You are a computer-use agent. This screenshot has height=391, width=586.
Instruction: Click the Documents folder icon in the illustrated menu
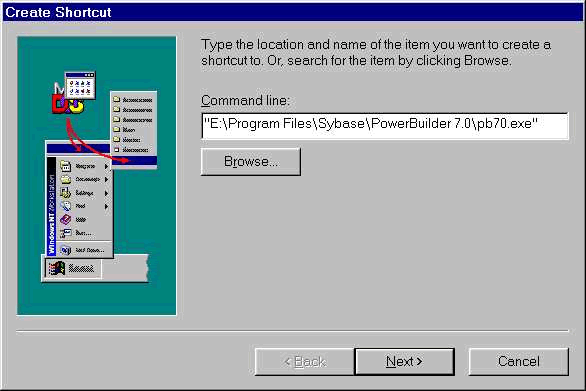pyautogui.click(x=65, y=179)
